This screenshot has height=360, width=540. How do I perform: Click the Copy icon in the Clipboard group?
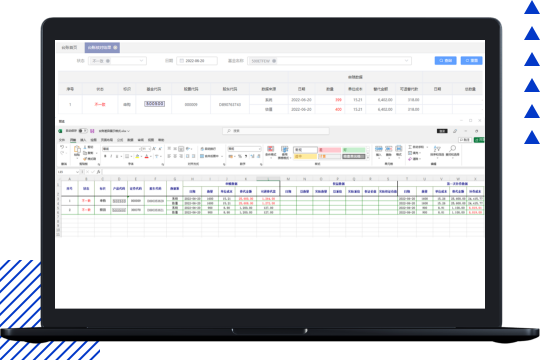pos(85,153)
